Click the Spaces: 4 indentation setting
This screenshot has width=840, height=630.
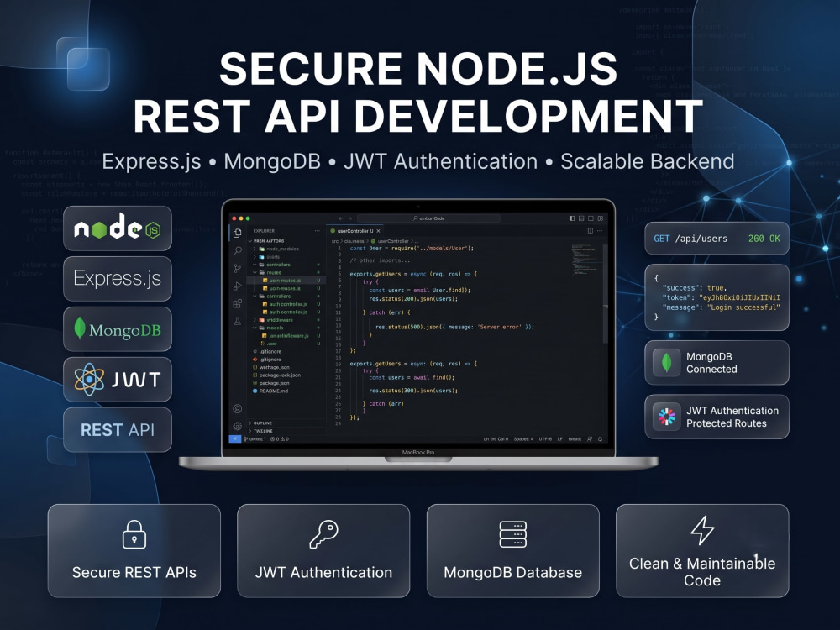click(523, 438)
